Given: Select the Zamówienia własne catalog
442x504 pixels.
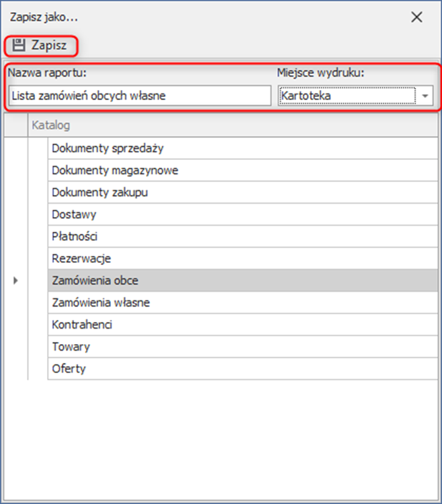Looking at the screenshot, I should pyautogui.click(x=242, y=303).
